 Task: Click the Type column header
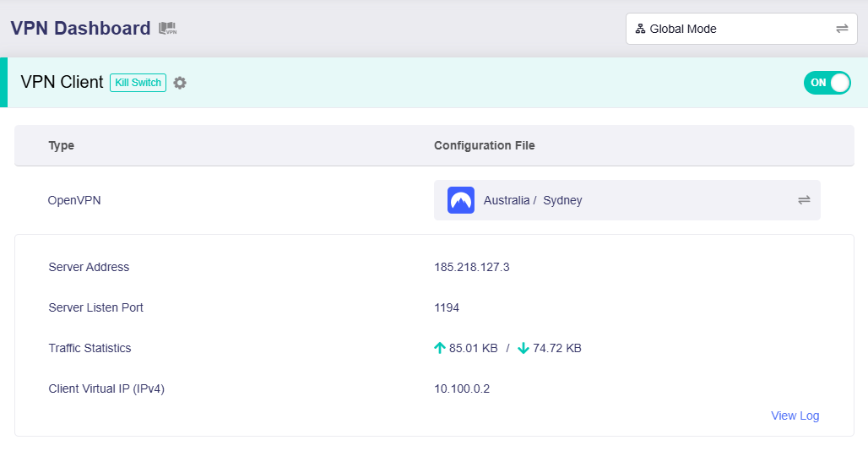[x=62, y=145]
